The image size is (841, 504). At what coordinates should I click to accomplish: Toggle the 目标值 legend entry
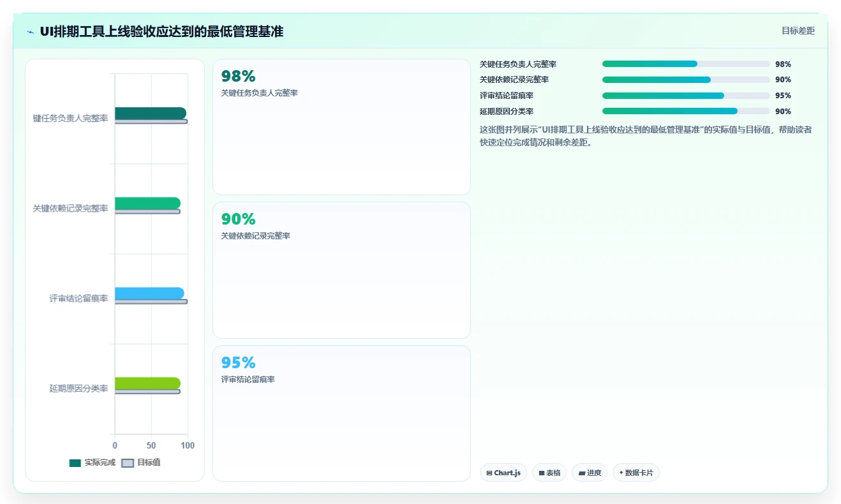pyautogui.click(x=141, y=463)
